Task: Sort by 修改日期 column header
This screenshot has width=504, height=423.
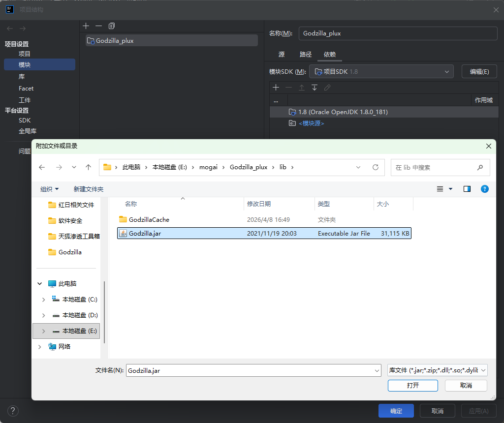Action: (x=259, y=204)
